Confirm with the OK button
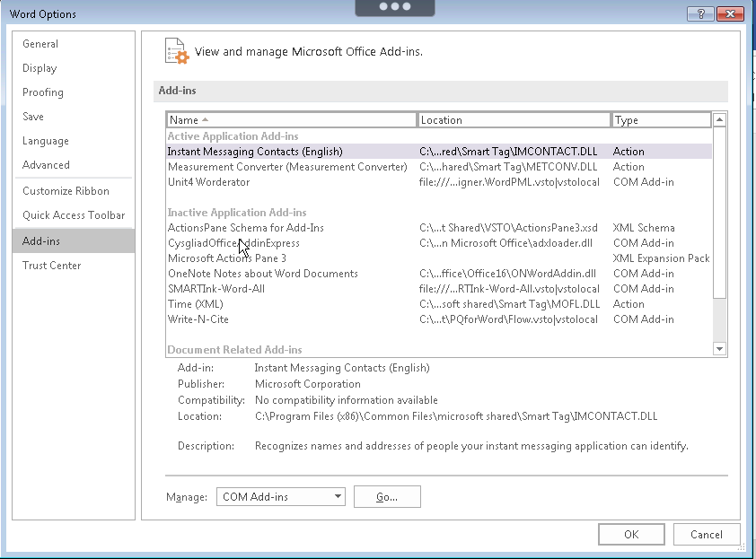 tap(631, 535)
